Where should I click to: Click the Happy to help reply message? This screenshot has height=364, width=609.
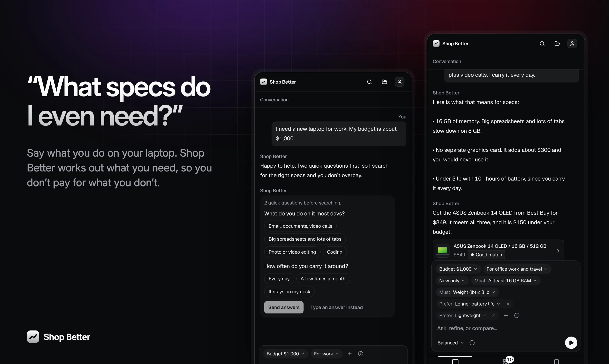[324, 171]
